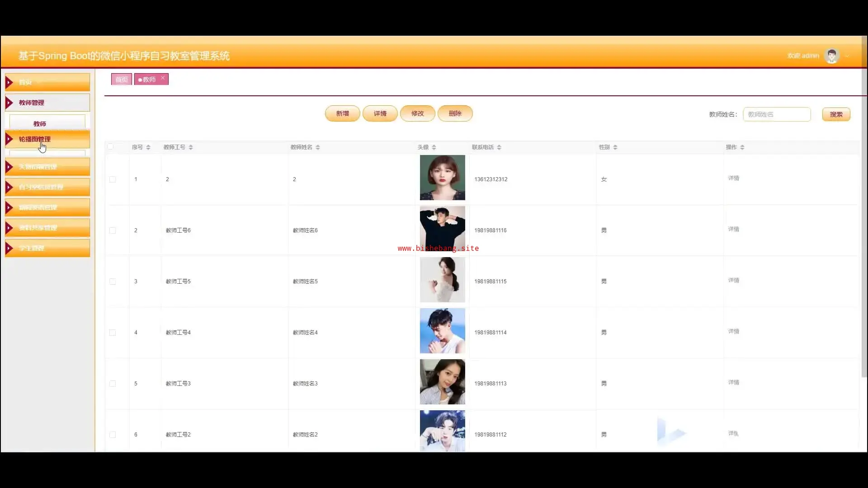Check the checkbox for row 1
Viewport: 868px width, 488px height.
pos(113,179)
